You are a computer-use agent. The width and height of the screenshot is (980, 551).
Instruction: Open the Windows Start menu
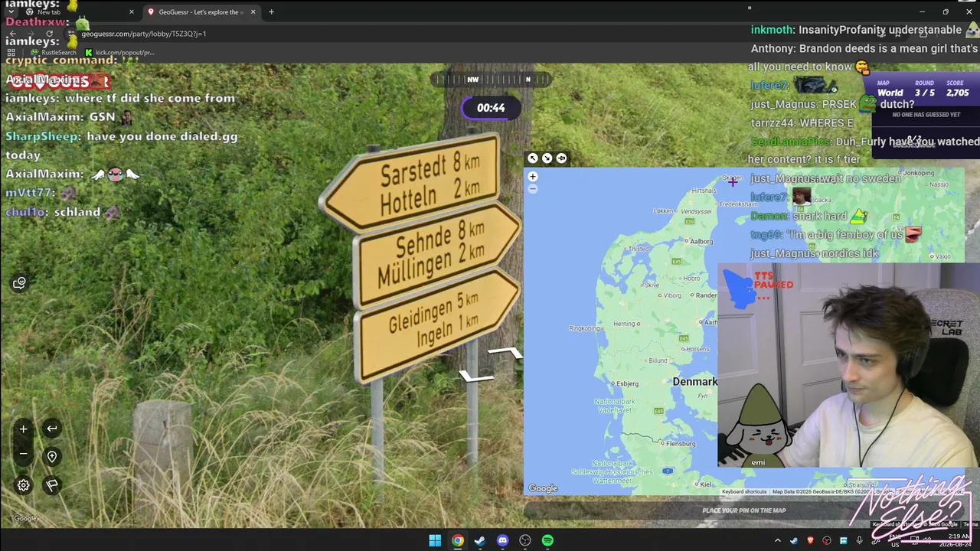(x=435, y=540)
